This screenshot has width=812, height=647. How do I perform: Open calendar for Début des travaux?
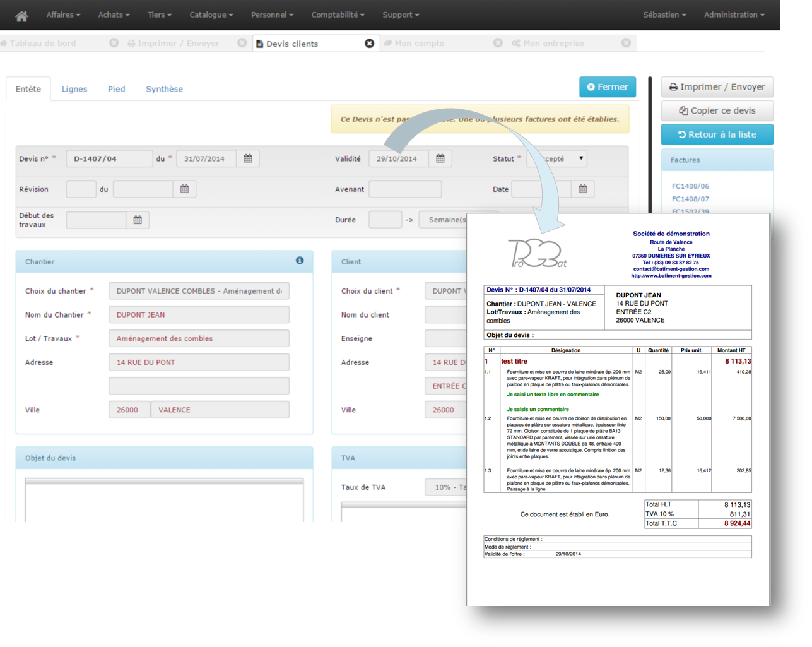click(138, 220)
